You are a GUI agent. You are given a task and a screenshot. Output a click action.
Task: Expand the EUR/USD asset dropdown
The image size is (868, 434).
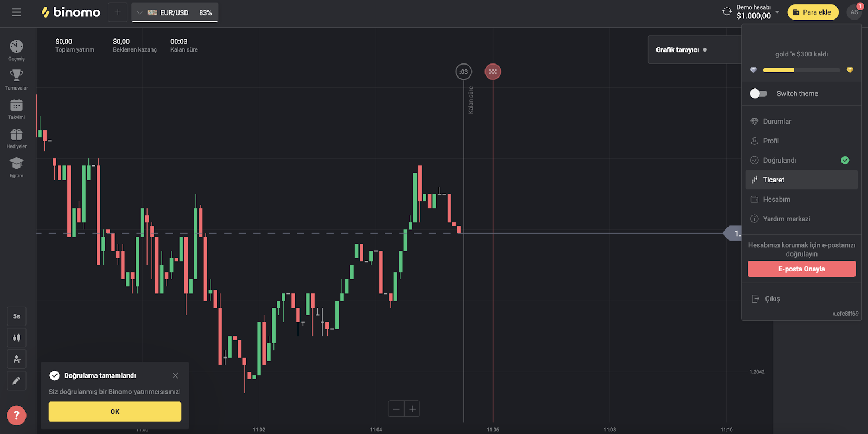click(174, 12)
